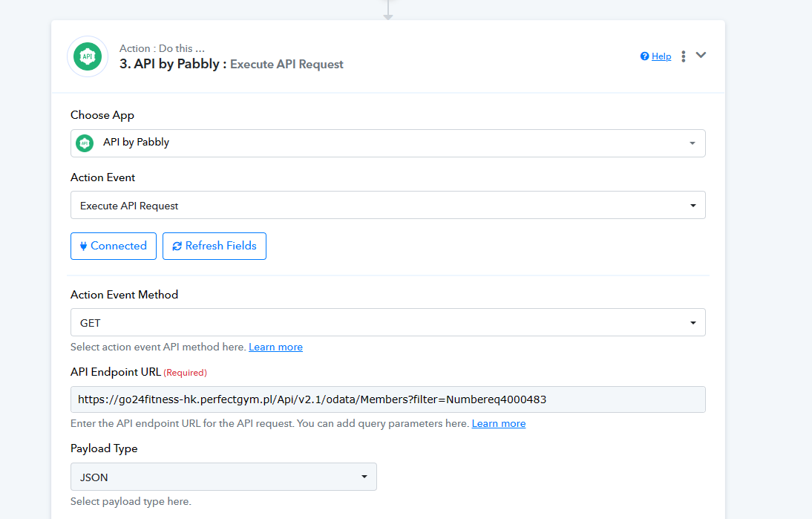The width and height of the screenshot is (812, 519).
Task: Click the Refresh Fields button
Action: [215, 246]
